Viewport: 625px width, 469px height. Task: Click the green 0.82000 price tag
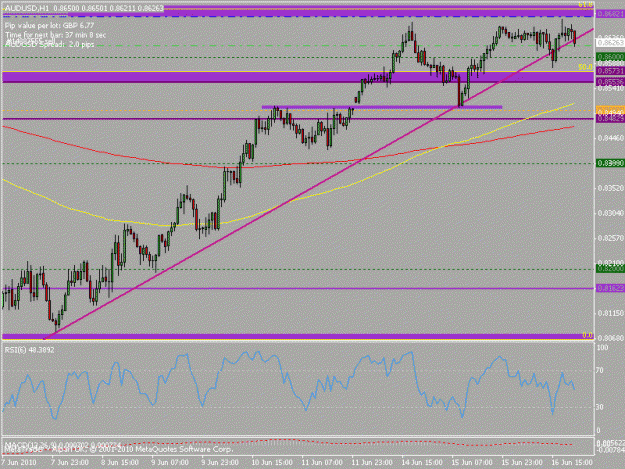pos(610,269)
